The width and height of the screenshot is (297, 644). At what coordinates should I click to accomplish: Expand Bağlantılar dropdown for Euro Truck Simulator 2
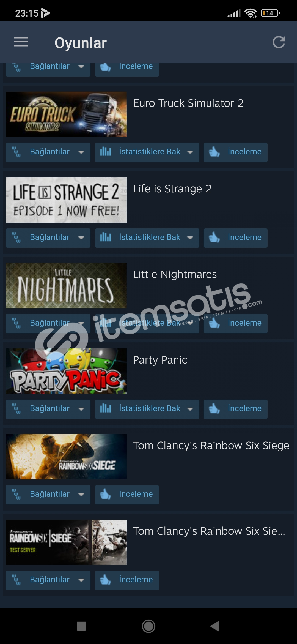pos(48,152)
